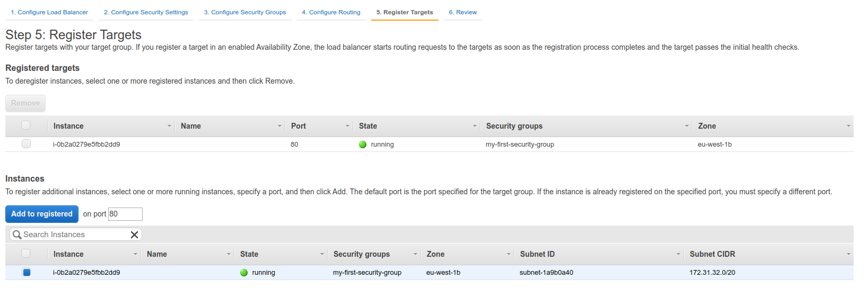This screenshot has height=297, width=868.
Task: Open Subnet ID column dropdown arrow
Action: tap(678, 254)
